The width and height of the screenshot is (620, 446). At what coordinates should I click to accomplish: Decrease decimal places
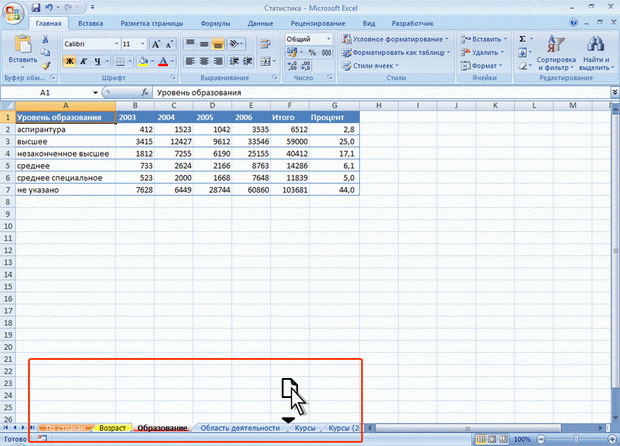(306, 66)
